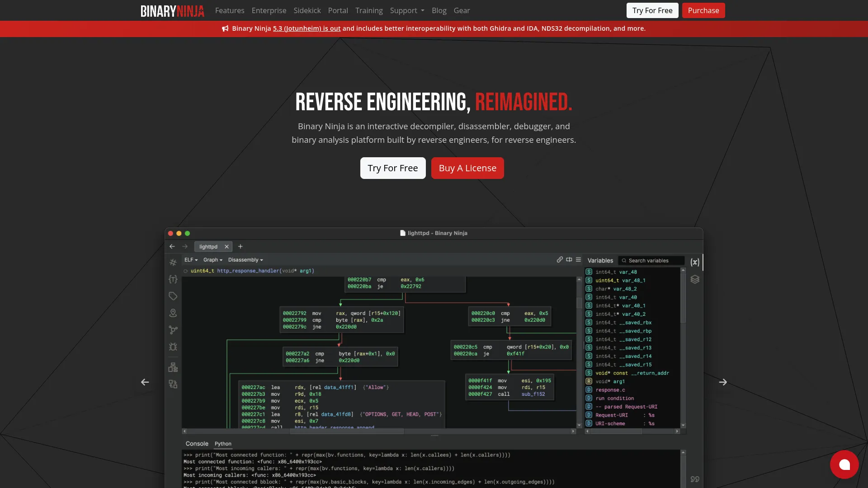The image size is (868, 488).
Task: Click the sub_f152 call target
Action: click(x=533, y=394)
